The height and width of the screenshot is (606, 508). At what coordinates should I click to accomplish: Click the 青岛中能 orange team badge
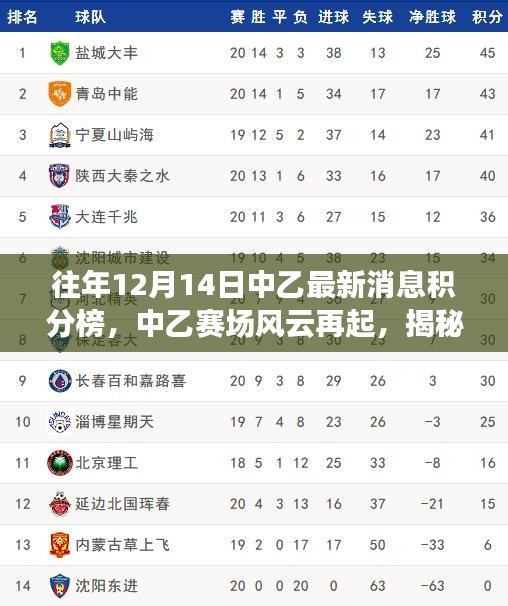point(60,94)
